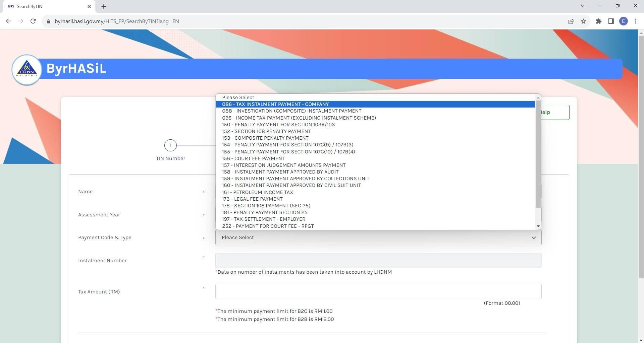644x343 pixels.
Task: Select 086 - Tax Instalment Payment - Company
Action: coord(375,104)
